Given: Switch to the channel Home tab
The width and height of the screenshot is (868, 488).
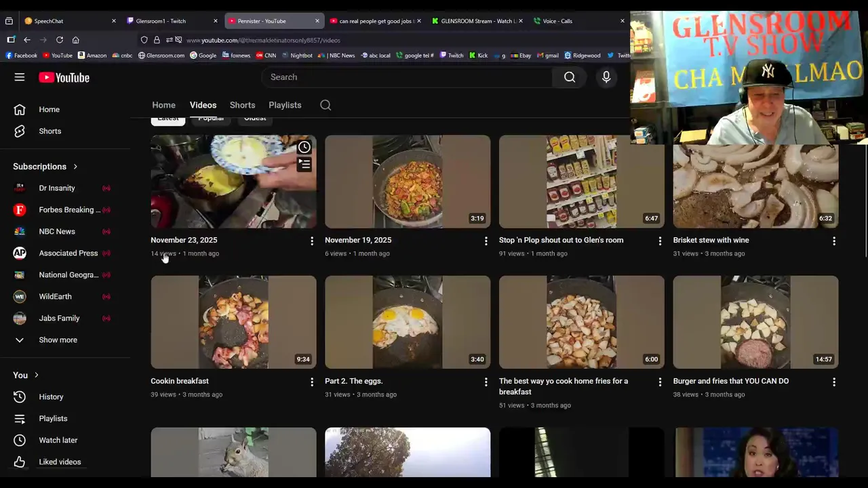Looking at the screenshot, I should point(163,105).
